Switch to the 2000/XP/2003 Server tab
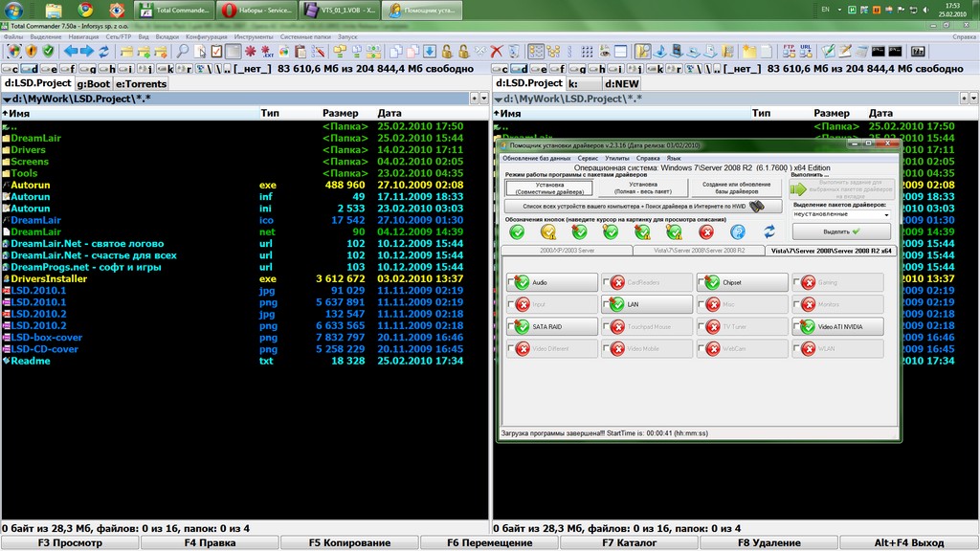The height and width of the screenshot is (551, 980). coord(566,250)
